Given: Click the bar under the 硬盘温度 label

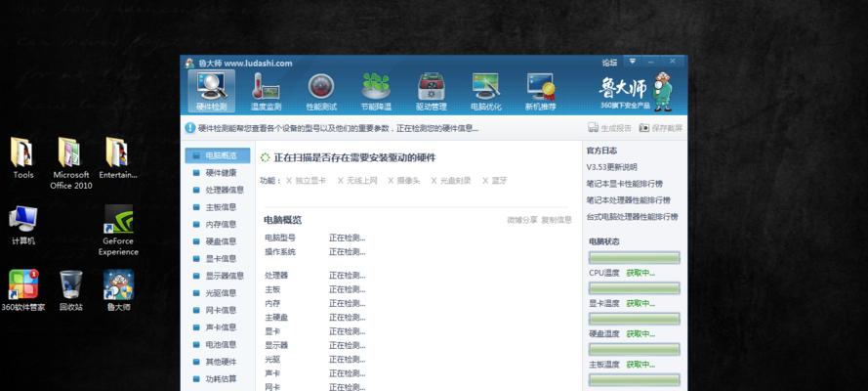Looking at the screenshot, I should click(634, 349).
